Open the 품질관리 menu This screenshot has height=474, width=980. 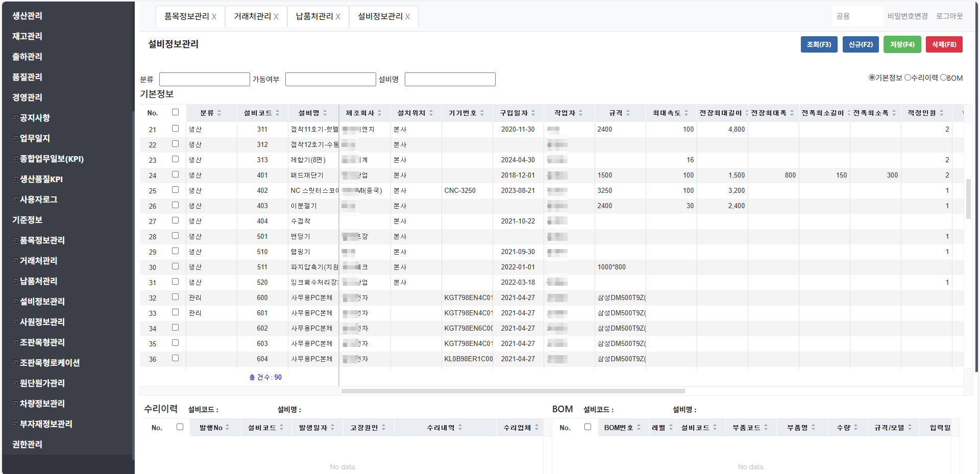click(27, 77)
